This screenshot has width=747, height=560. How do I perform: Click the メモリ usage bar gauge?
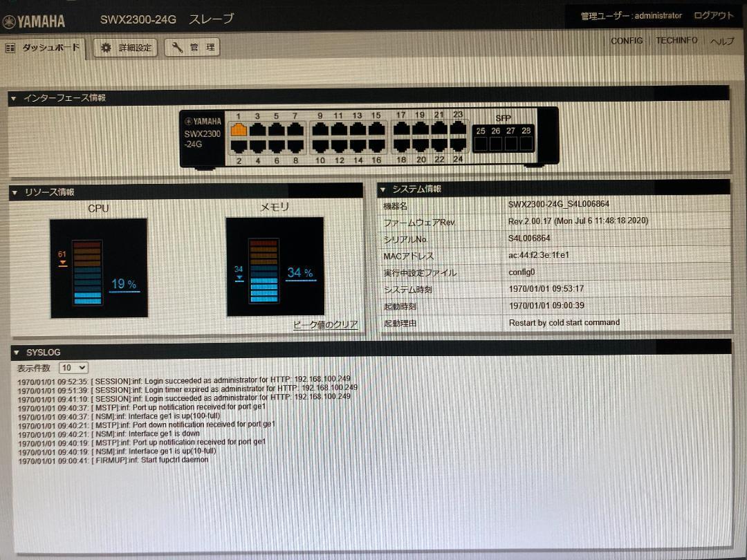pos(264,271)
